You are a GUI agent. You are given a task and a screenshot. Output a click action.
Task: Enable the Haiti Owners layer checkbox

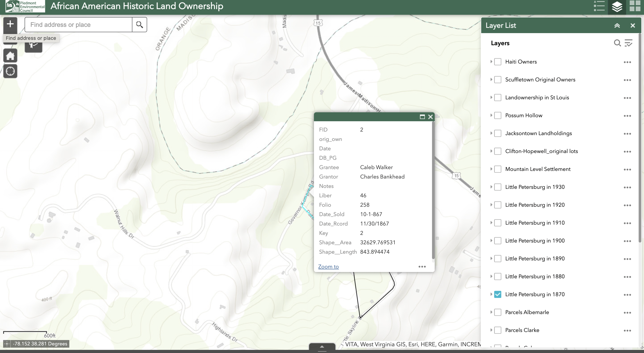[x=498, y=62]
